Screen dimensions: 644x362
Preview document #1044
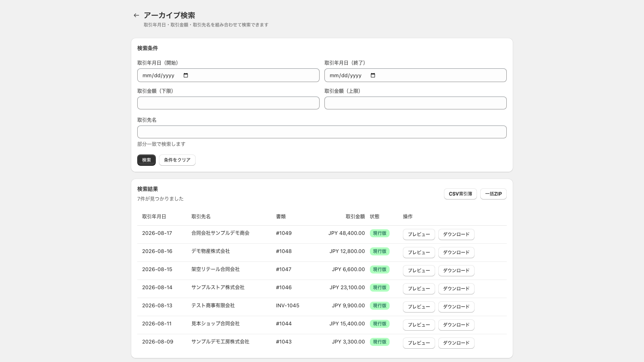pyautogui.click(x=419, y=325)
